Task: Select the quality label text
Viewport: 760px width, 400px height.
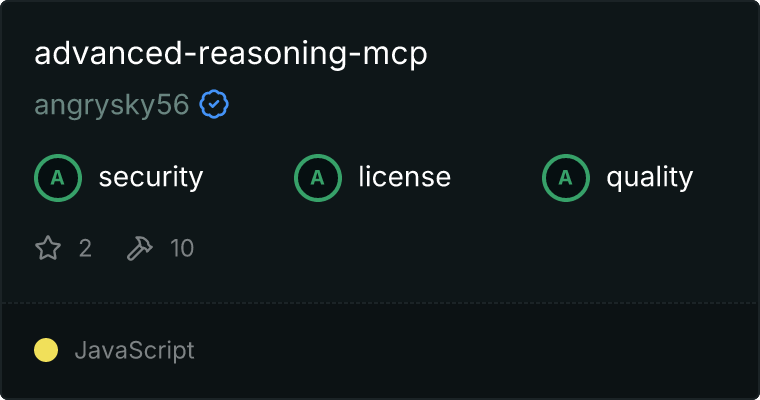Action: 650,178
